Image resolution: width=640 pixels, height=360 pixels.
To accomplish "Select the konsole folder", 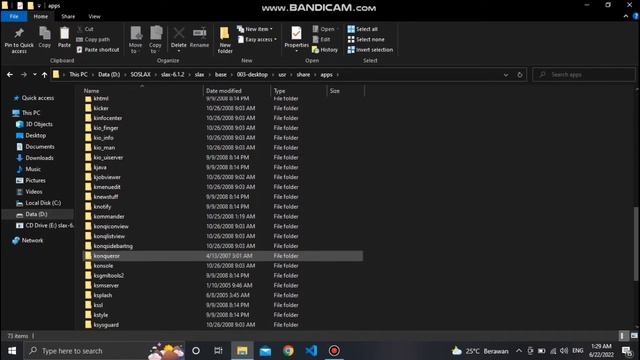I will [222, 266].
